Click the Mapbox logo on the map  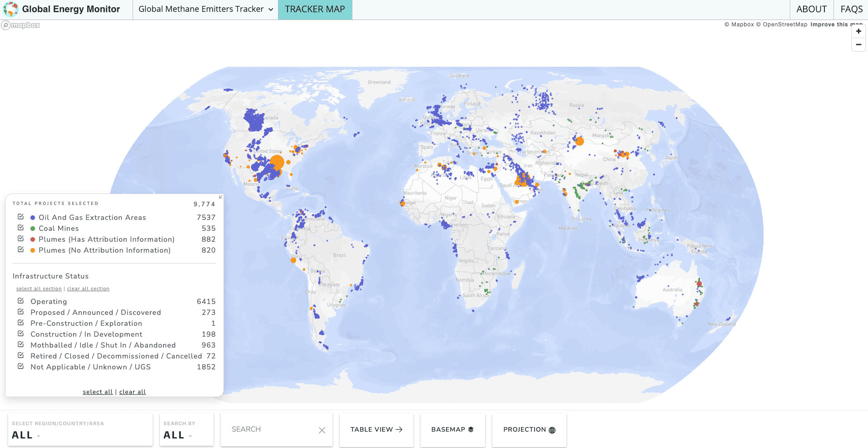(21, 25)
